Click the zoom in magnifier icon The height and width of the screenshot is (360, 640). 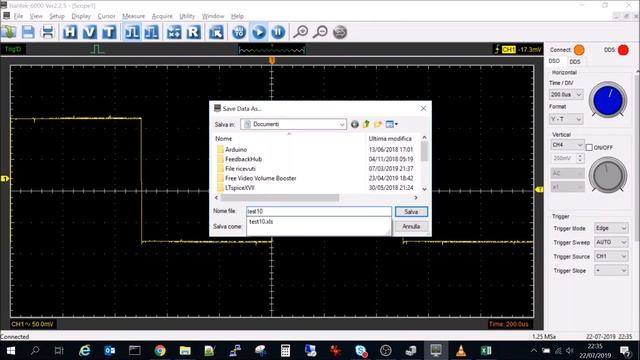coord(301,32)
